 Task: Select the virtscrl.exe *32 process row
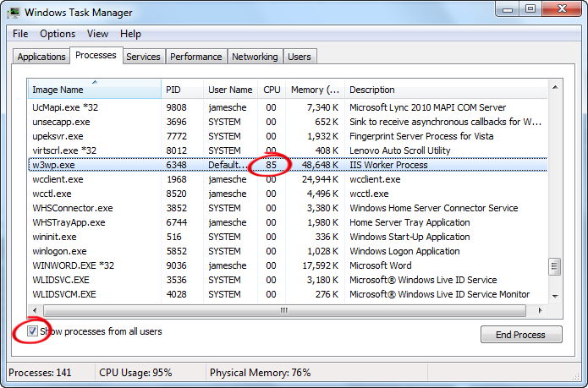tap(288, 150)
